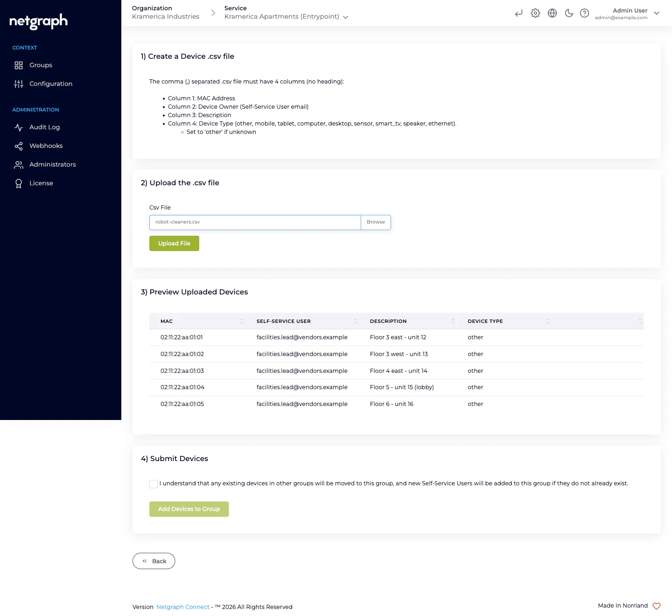This screenshot has height=616, width=672.
Task: Toggle dark mode with the moon icon
Action: [569, 13]
